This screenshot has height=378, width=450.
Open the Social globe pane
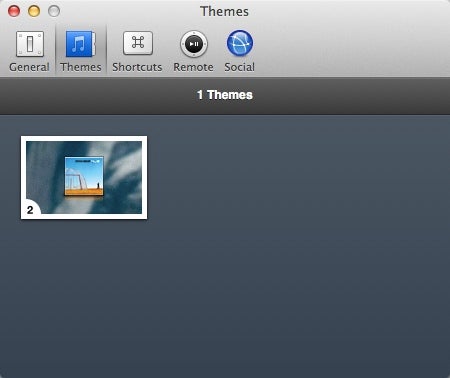click(x=239, y=51)
